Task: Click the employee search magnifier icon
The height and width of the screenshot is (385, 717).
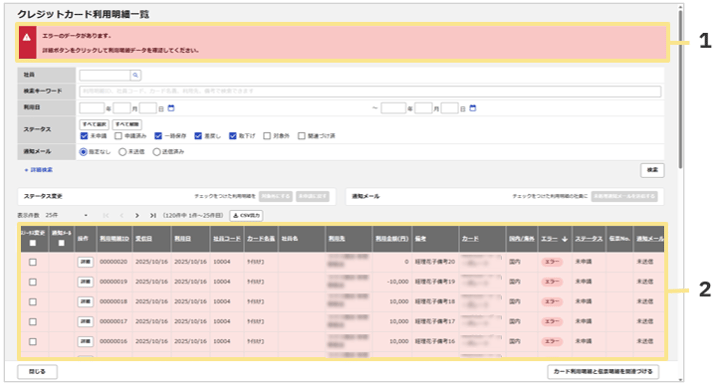Action: point(135,75)
